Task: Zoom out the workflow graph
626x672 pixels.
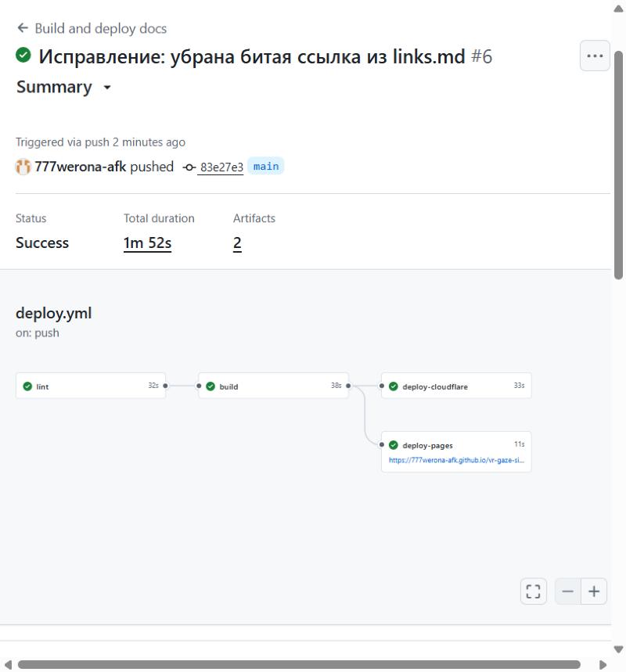Action: 567,591
